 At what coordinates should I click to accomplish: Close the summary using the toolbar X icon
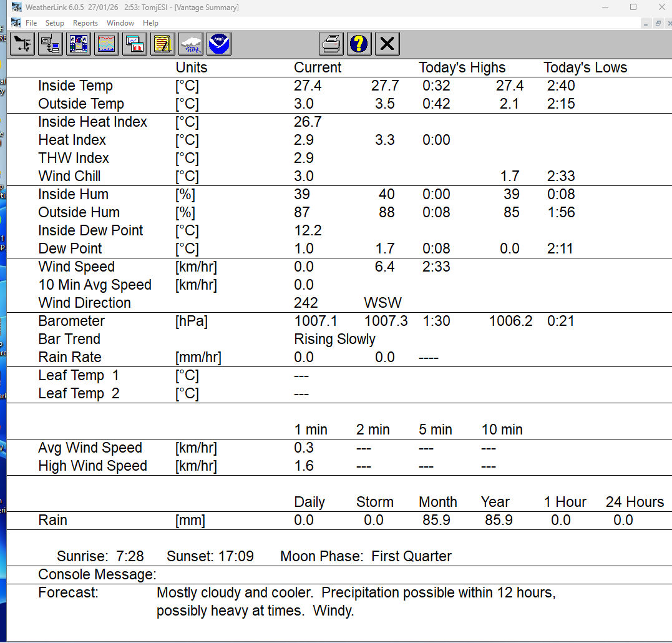point(387,44)
